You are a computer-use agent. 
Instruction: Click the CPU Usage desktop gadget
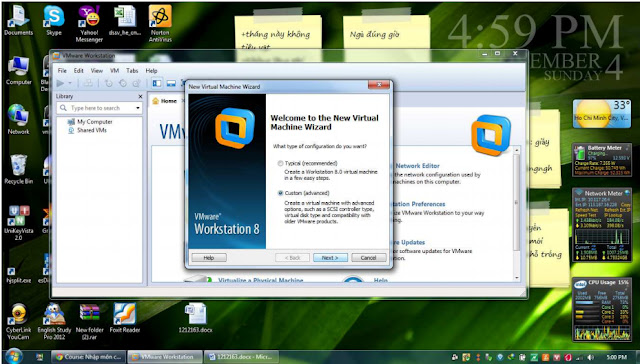coord(602,309)
